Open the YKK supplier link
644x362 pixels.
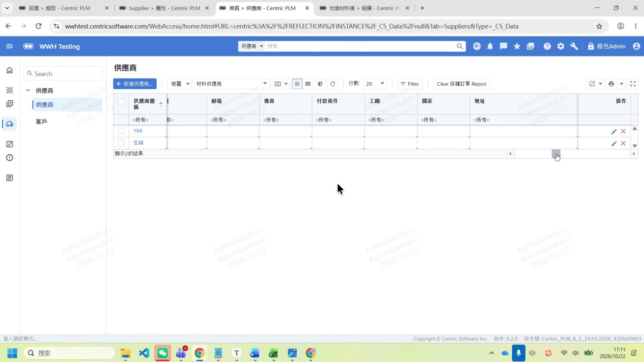138,131
